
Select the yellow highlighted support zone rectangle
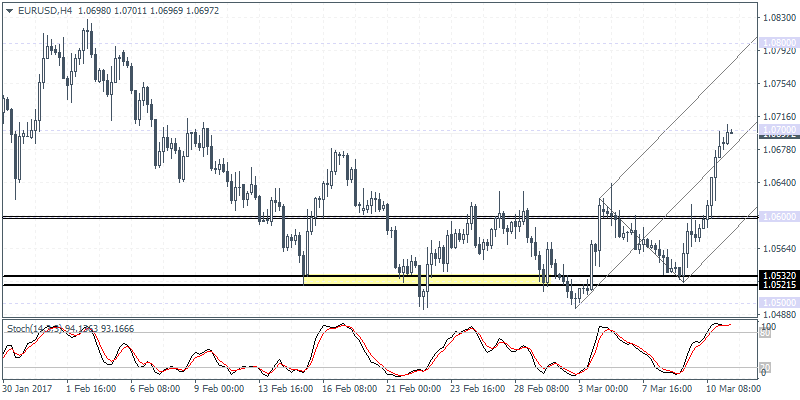[422, 280]
